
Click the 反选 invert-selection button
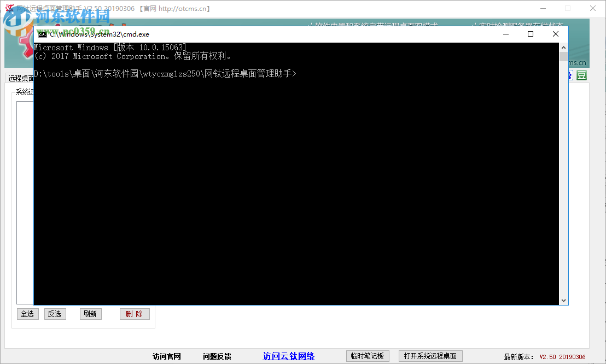55,314
